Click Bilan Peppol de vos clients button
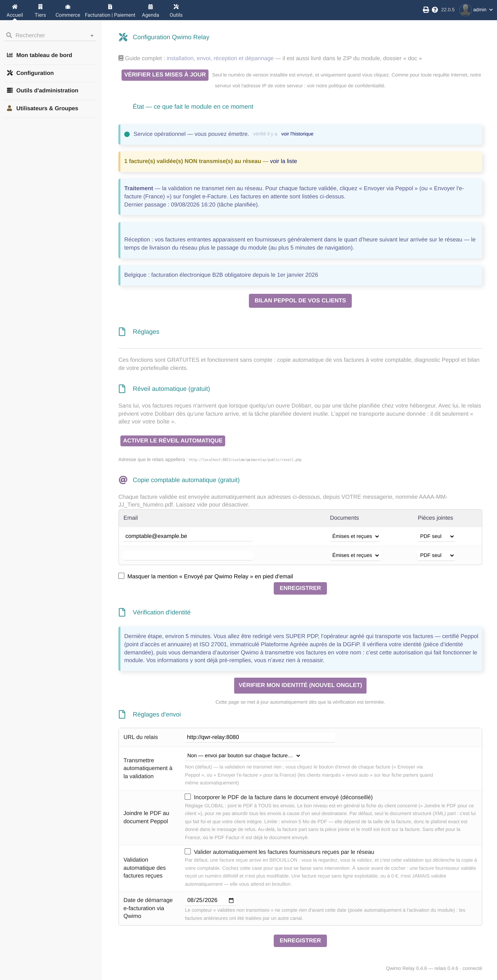Screen dimensions: 497x980 click(300, 301)
